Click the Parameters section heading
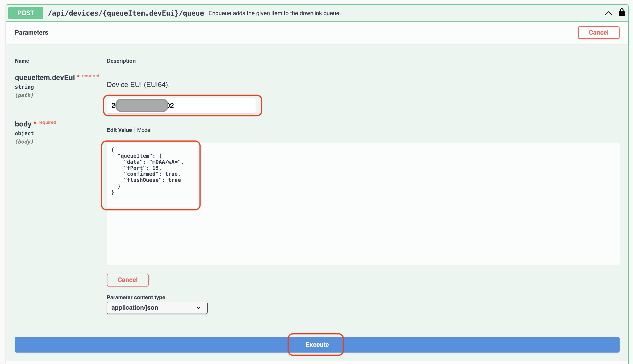 point(31,32)
